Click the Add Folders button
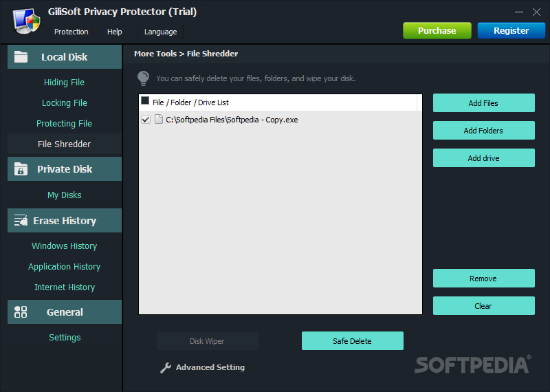550x392 pixels. 484,131
